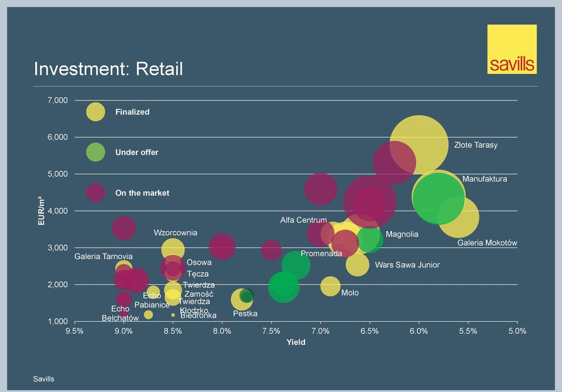
Task: Click the 'Galeria Mokotów' label
Action: click(x=487, y=243)
